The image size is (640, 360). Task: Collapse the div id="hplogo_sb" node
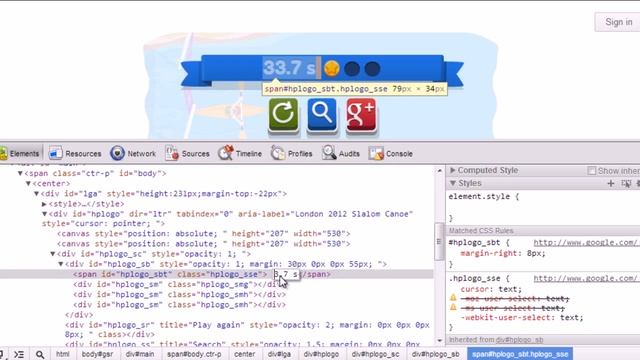pos(61,264)
